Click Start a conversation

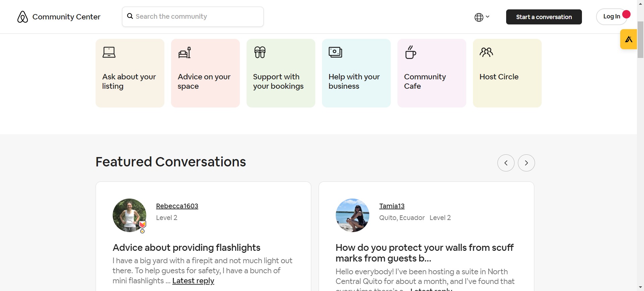click(544, 17)
